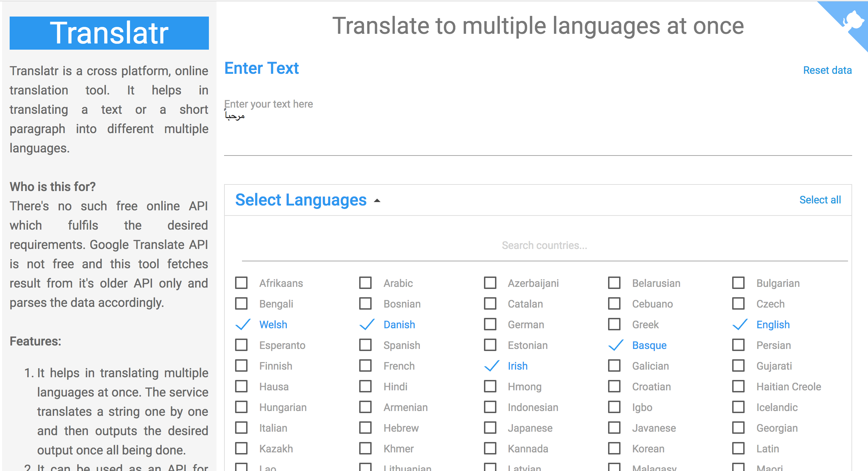The height and width of the screenshot is (471, 868).
Task: Check the Spanish language box
Action: [365, 345]
